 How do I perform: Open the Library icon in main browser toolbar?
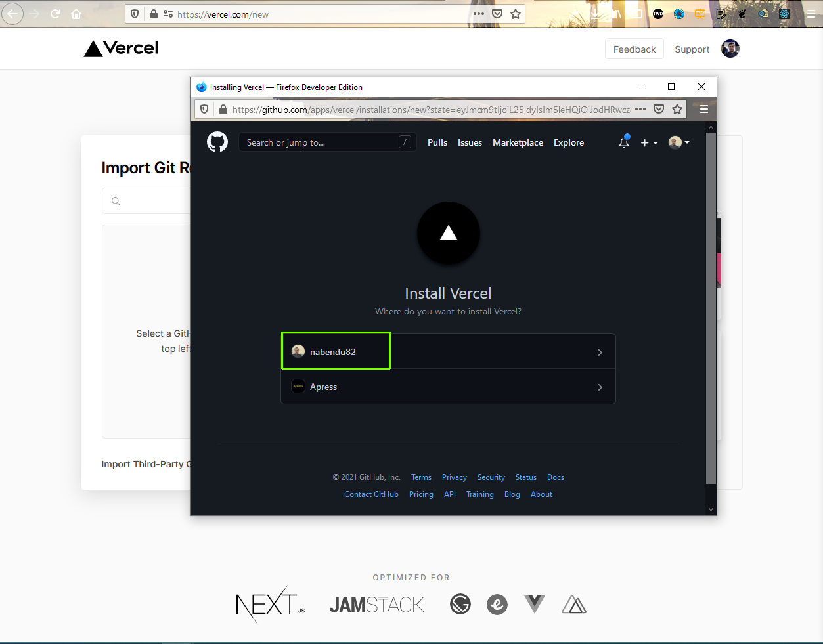tap(616, 14)
